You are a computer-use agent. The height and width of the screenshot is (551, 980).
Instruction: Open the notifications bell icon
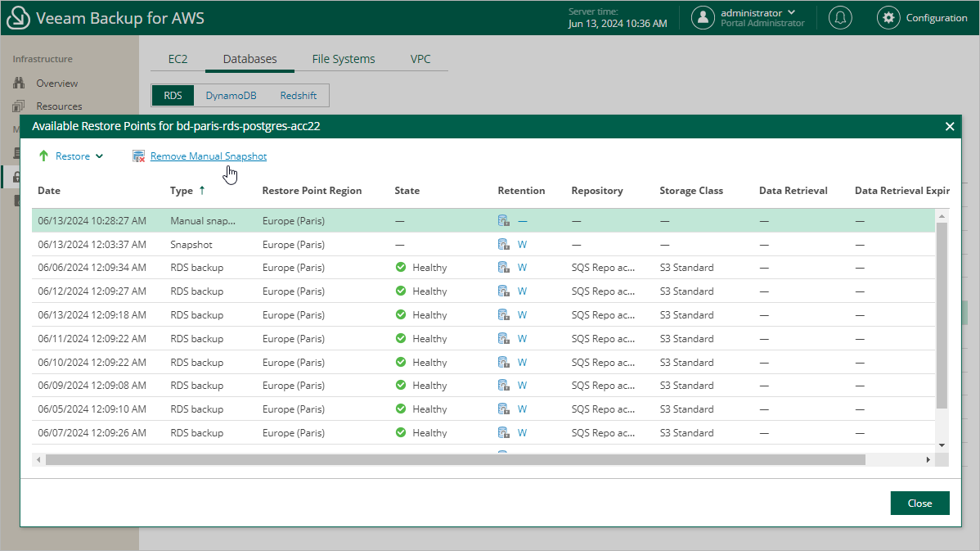point(840,17)
